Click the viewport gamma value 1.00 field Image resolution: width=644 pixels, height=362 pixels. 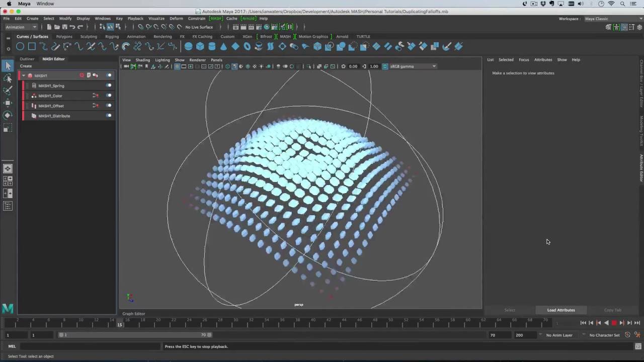[x=374, y=66]
